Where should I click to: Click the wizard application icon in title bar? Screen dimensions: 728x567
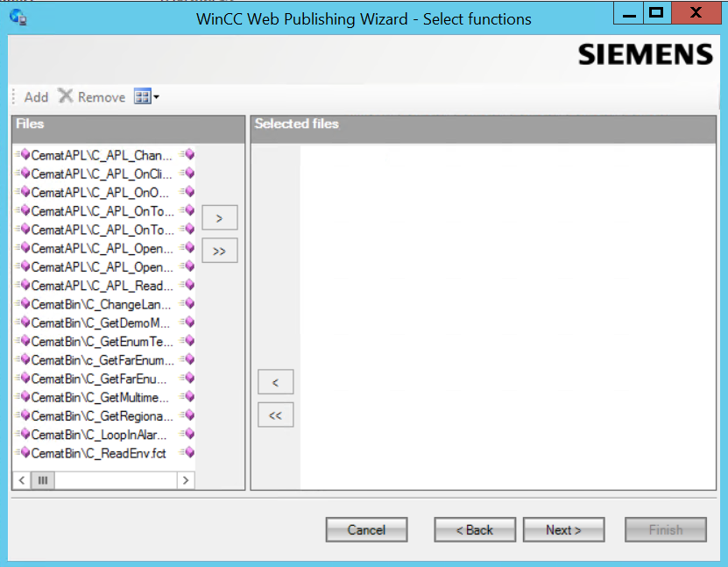pos(18,18)
